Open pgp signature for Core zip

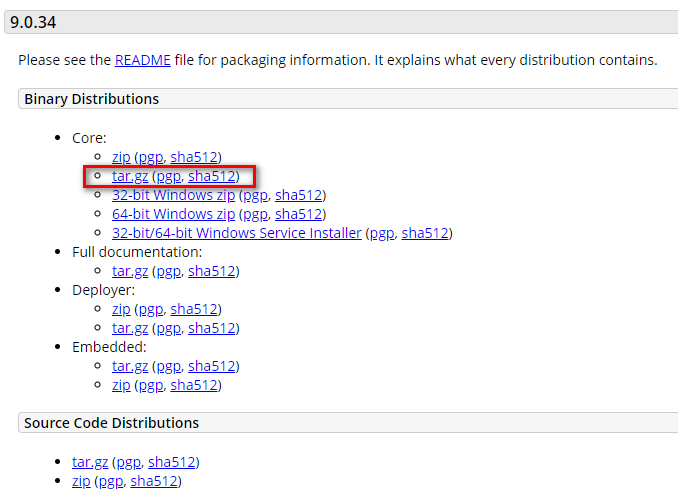click(x=150, y=157)
